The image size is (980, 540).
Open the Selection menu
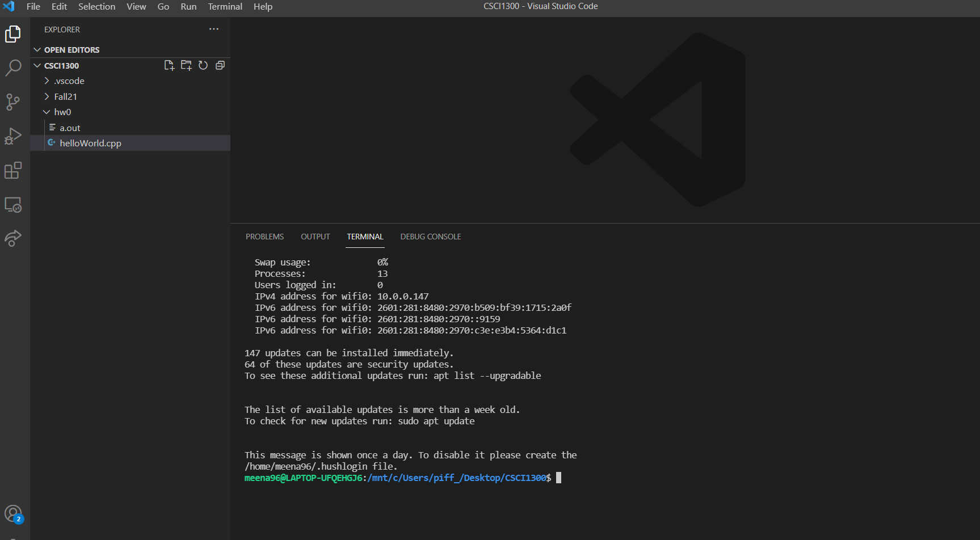[x=96, y=6]
